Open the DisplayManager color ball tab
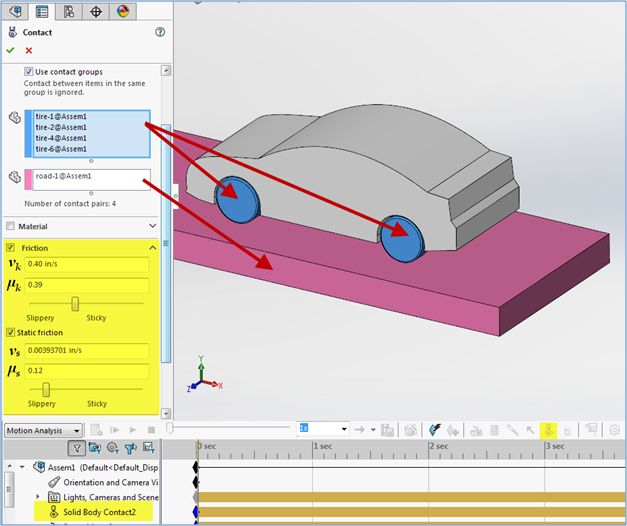The image size is (627, 526). (123, 11)
